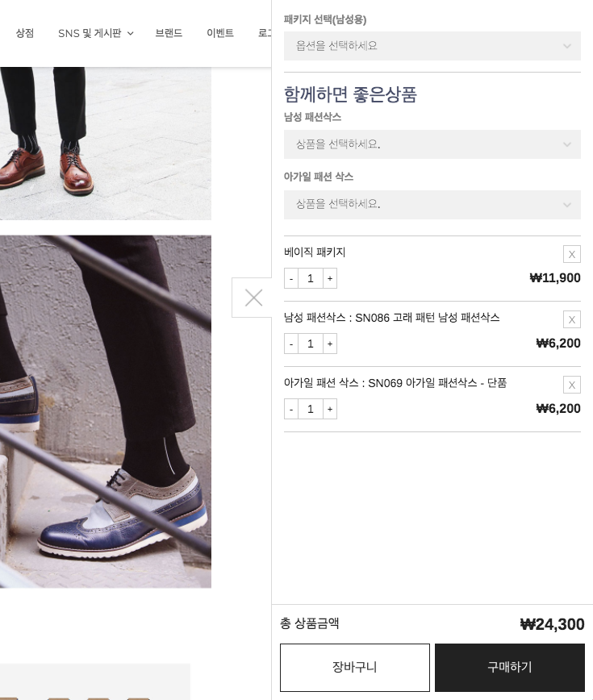Go to the 브랜드 menu item
Viewport: 593px width, 700px height.
pyautogui.click(x=169, y=33)
